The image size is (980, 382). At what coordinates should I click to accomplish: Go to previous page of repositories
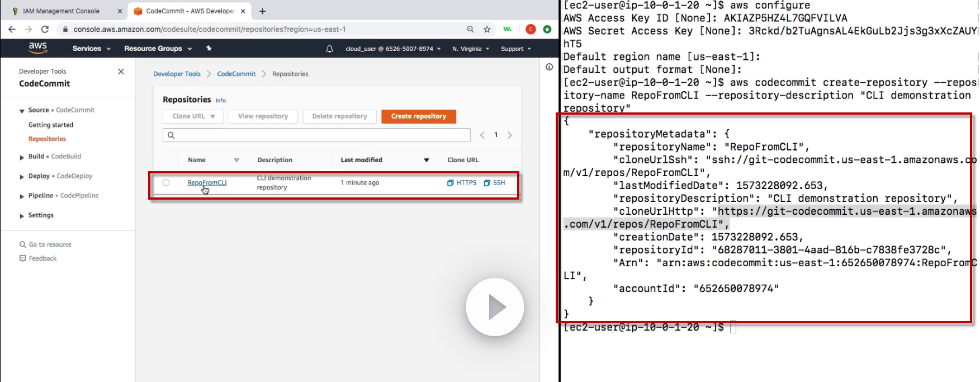point(482,135)
